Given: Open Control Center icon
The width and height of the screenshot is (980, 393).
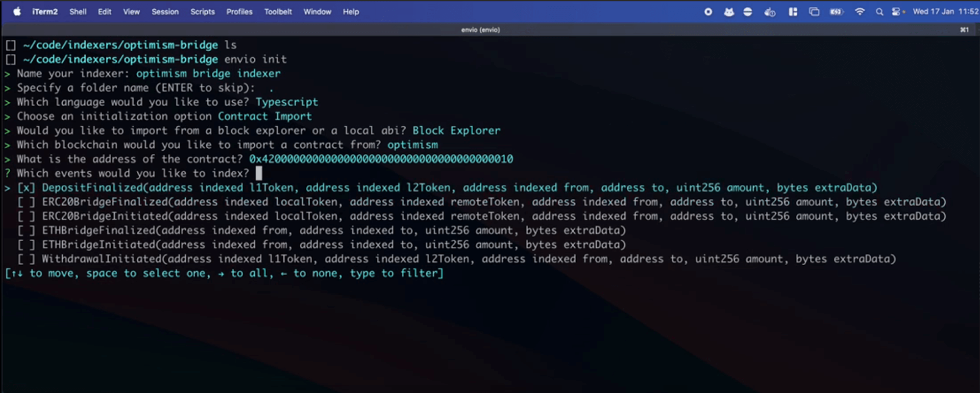Looking at the screenshot, I should pyautogui.click(x=897, y=12).
